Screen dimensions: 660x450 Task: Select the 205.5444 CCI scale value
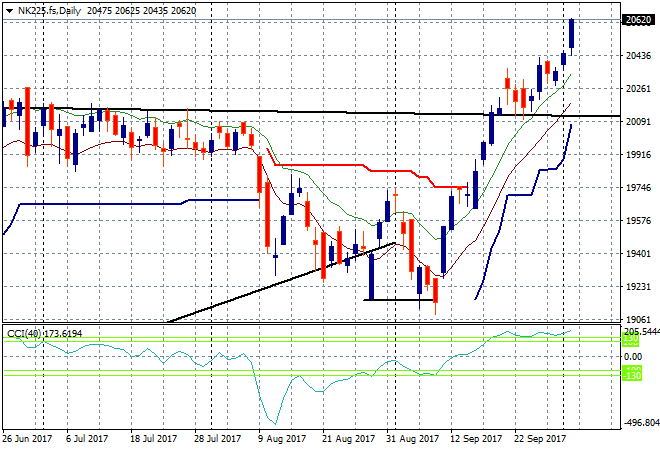642,332
